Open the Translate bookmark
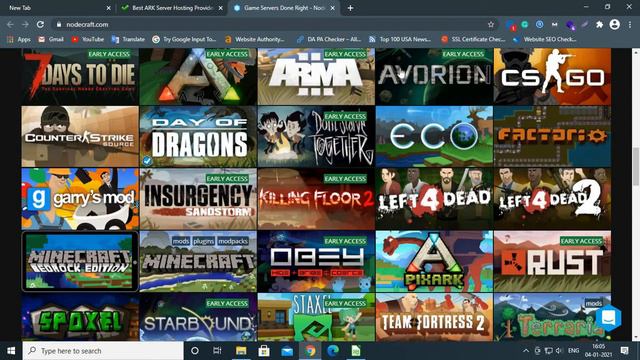Screen dimensions: 640x360 pyautogui.click(x=128, y=39)
